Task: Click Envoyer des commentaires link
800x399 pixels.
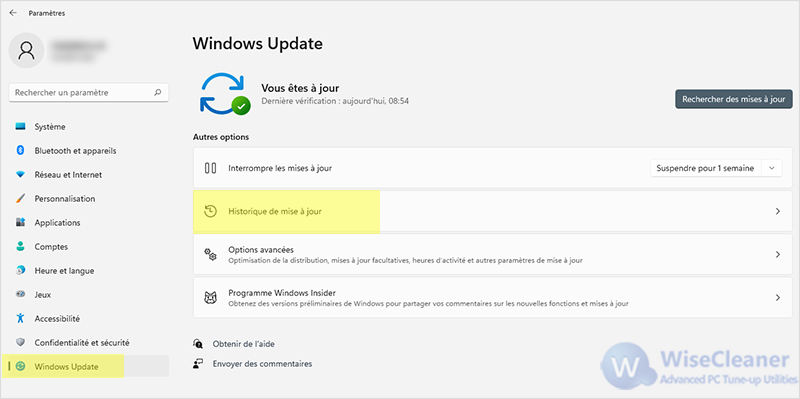Action: pos(262,364)
